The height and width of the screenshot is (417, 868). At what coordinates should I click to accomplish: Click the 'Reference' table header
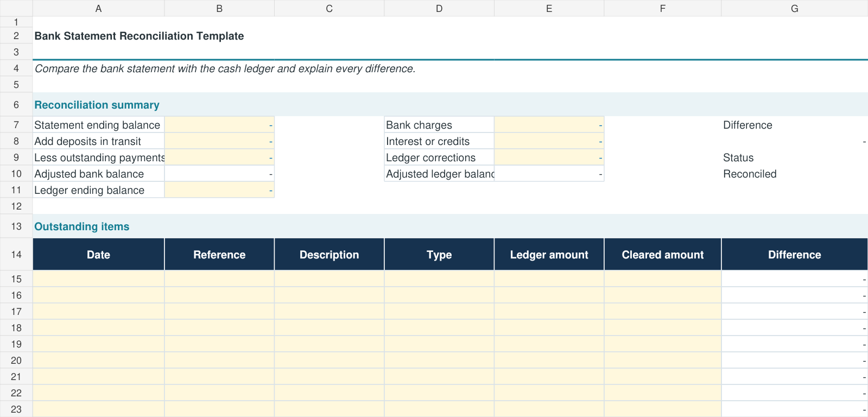coord(219,254)
